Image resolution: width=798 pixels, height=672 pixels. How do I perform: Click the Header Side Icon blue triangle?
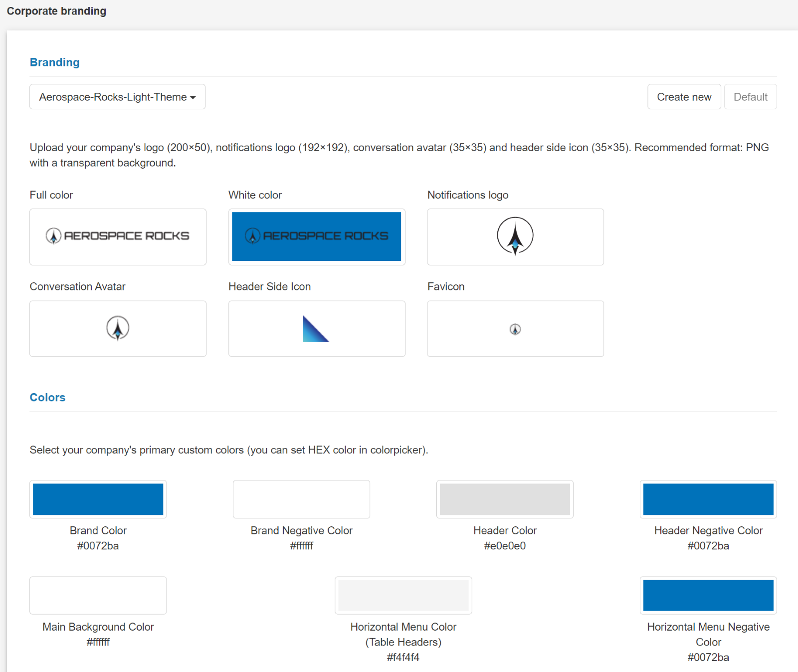(x=316, y=328)
